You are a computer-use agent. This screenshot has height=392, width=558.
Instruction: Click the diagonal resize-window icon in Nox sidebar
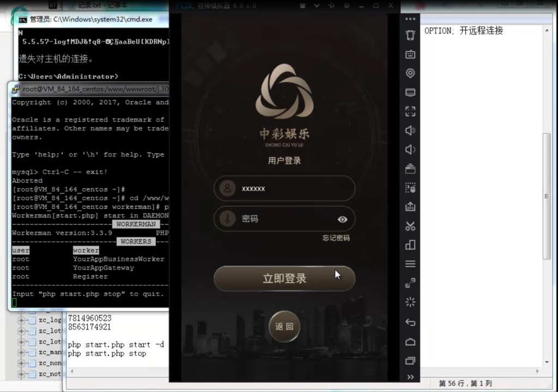click(x=410, y=283)
